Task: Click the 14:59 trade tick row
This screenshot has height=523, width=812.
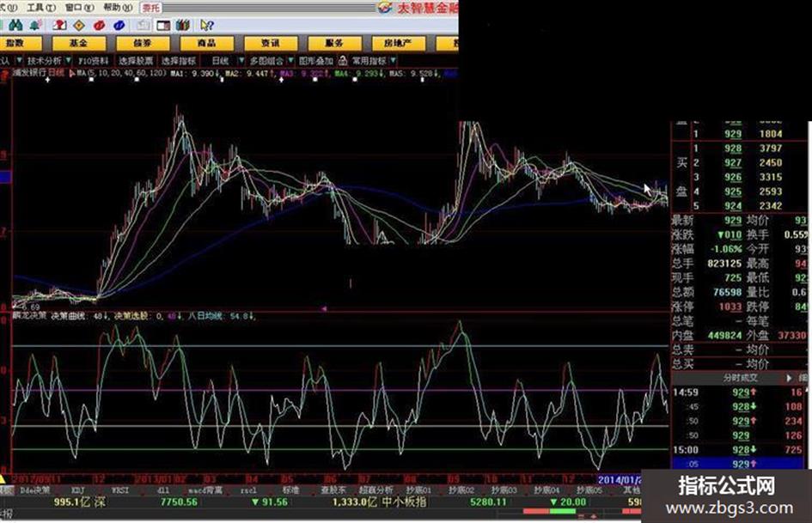Action: tap(740, 392)
